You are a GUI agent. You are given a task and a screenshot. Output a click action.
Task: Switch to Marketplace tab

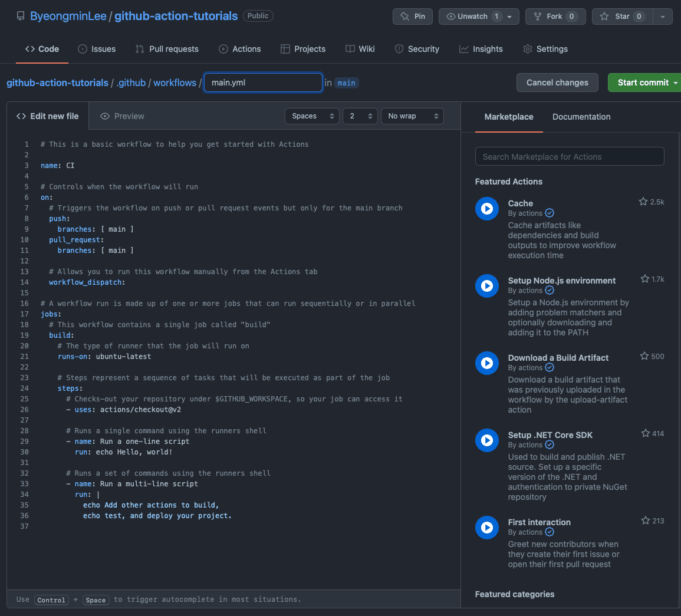point(509,117)
